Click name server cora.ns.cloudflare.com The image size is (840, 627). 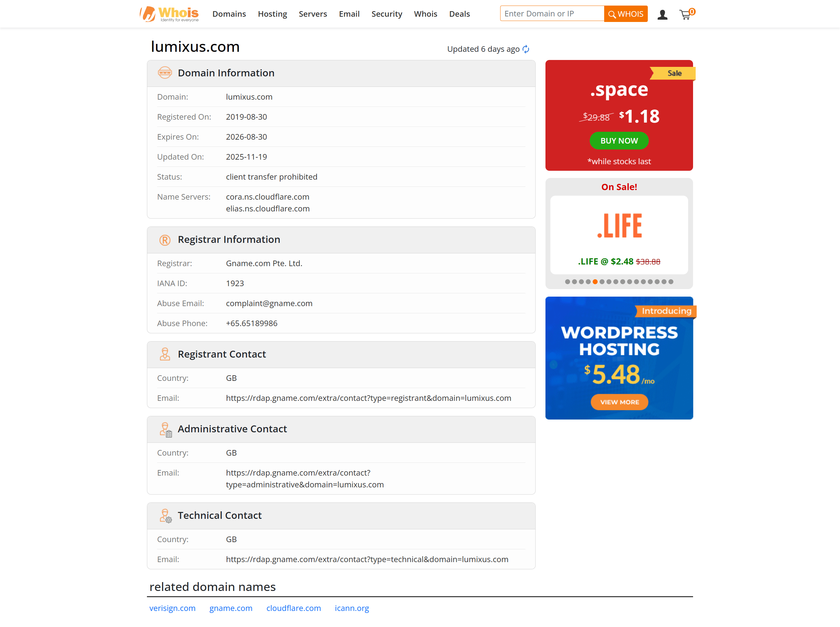tap(267, 197)
